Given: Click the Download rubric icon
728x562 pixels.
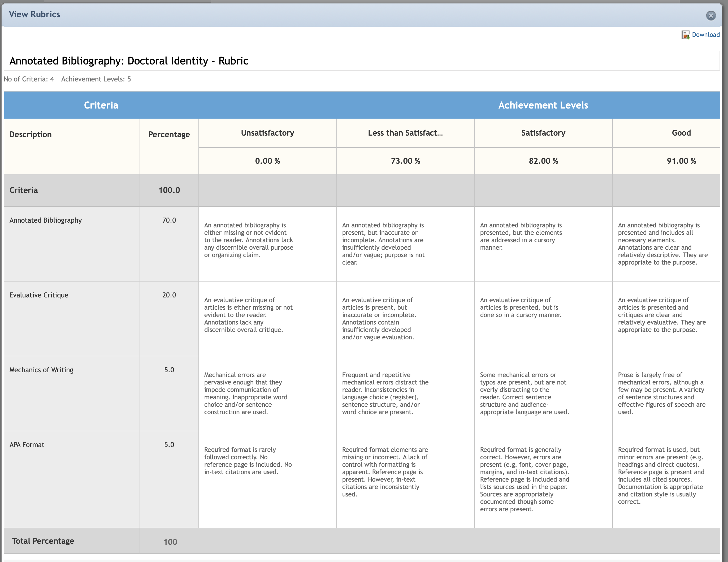Looking at the screenshot, I should click(x=685, y=35).
